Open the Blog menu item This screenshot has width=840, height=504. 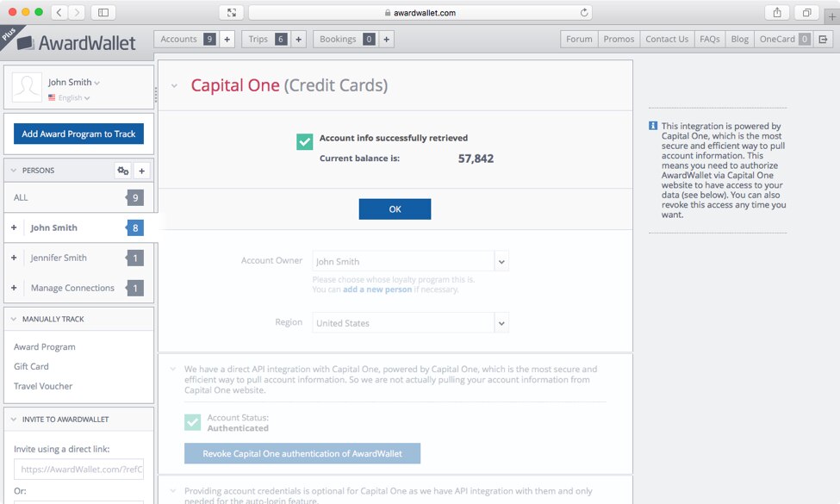coord(740,39)
